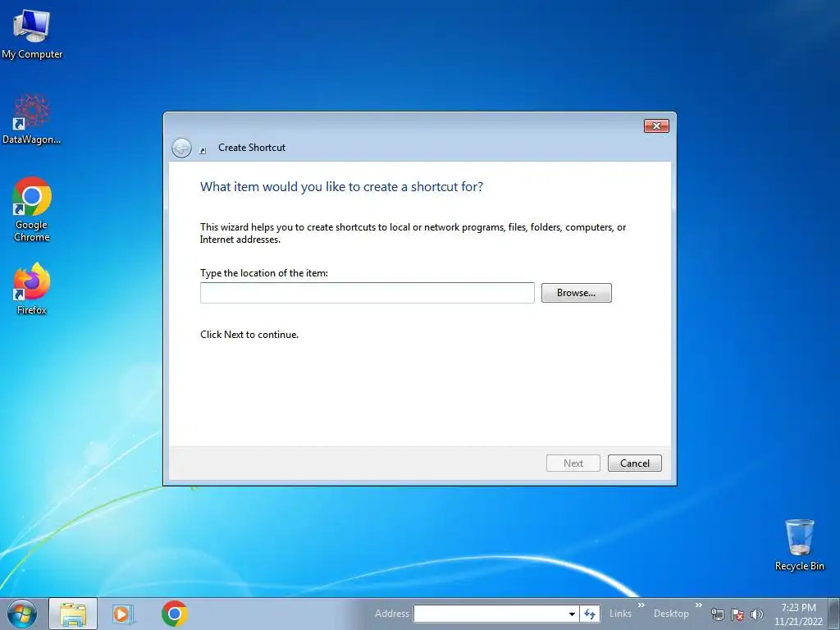Click the Go button beside Address bar

point(590,614)
